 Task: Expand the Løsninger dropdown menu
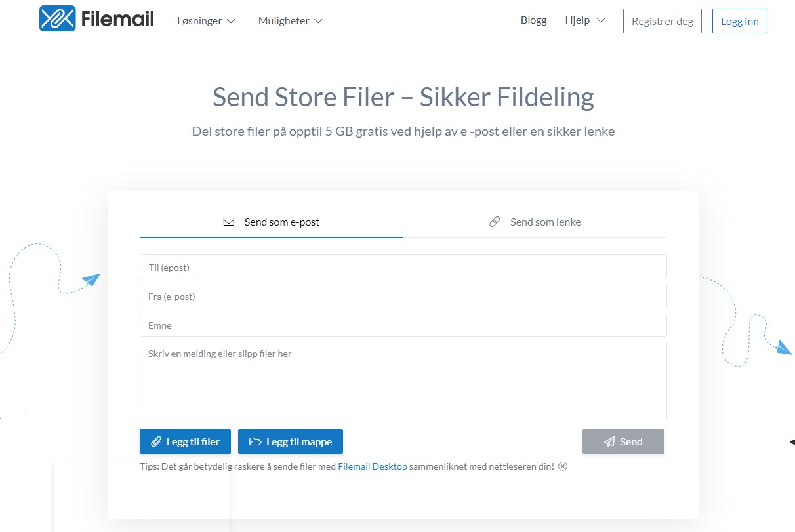206,21
